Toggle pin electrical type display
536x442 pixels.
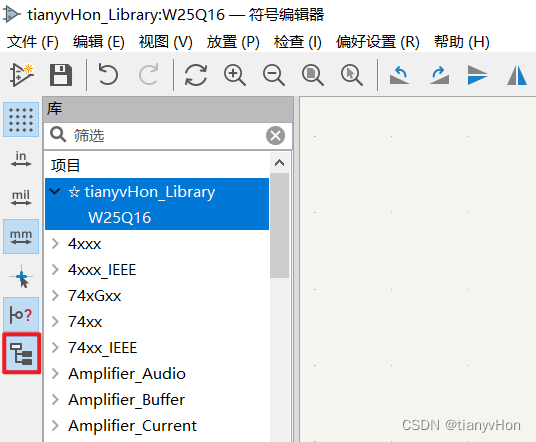point(21,314)
